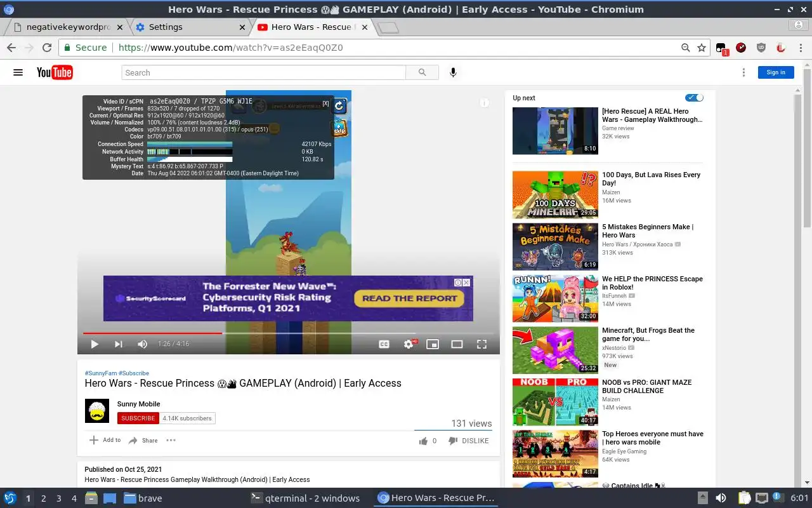Image resolution: width=812 pixels, height=508 pixels.
Task: Open the extension with red badge 1
Action: (721, 48)
